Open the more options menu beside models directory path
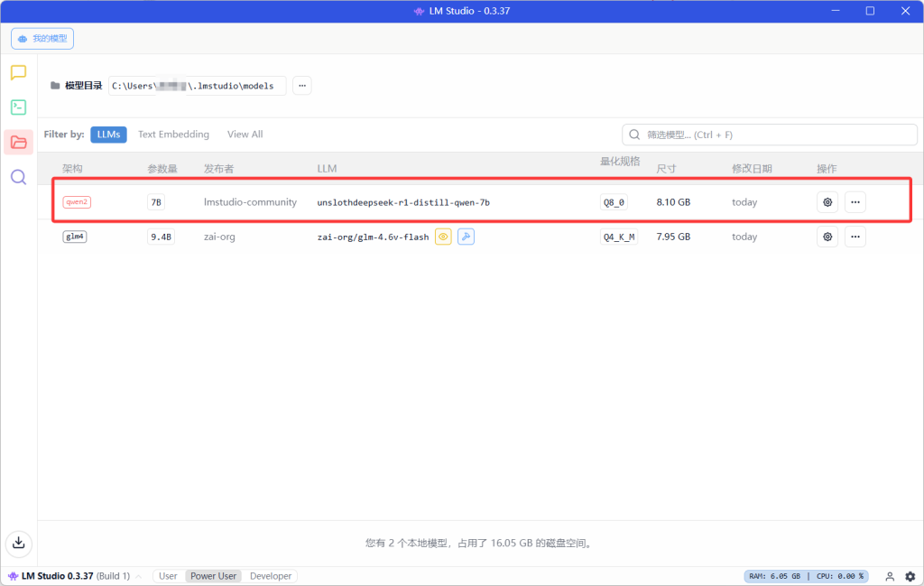924x586 pixels. (x=302, y=86)
